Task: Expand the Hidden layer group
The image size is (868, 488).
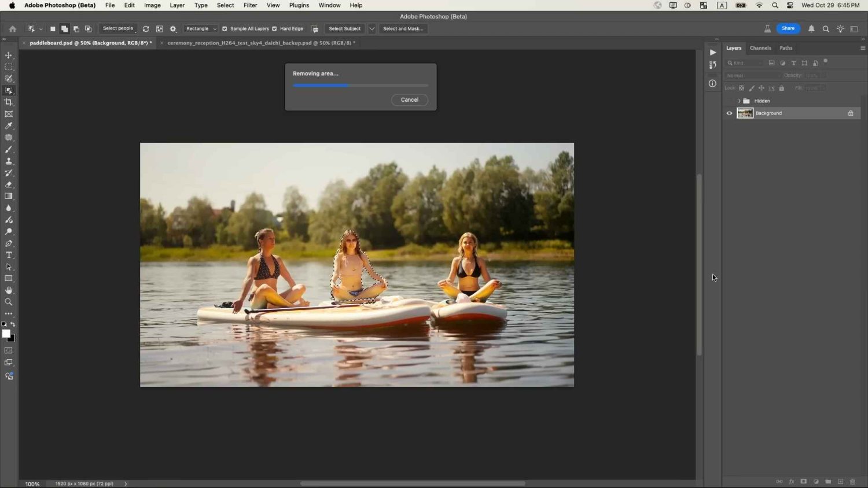Action: [739, 101]
